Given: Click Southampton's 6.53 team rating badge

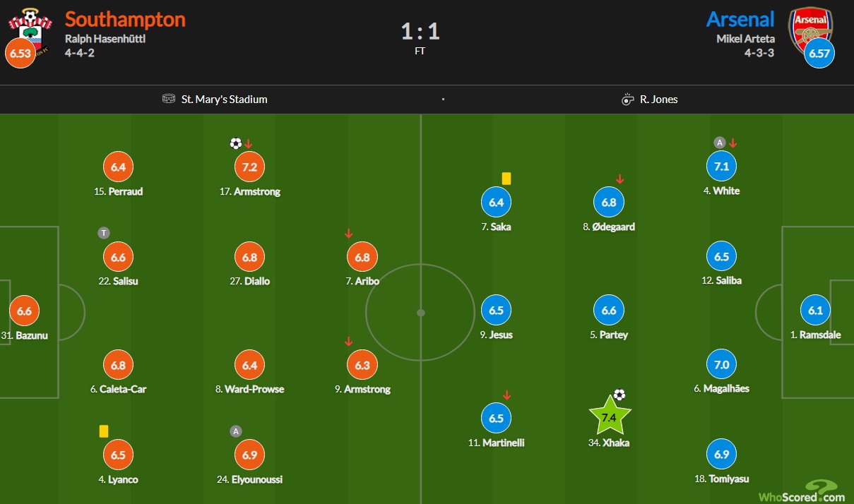Looking at the screenshot, I should [20, 53].
